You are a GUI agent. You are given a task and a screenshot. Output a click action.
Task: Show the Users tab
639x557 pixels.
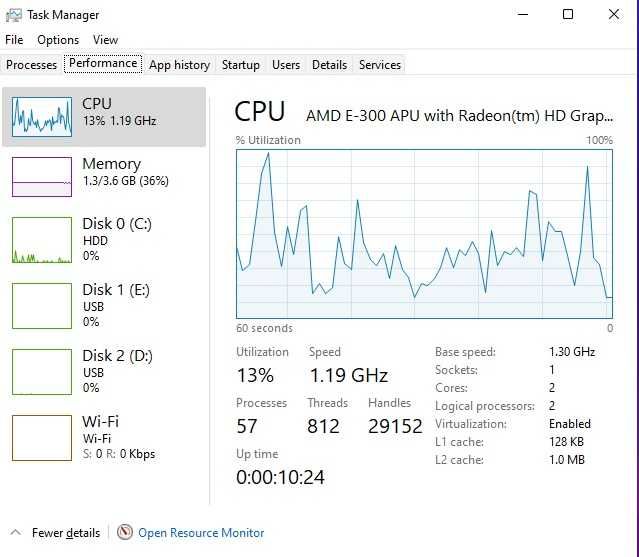(286, 65)
